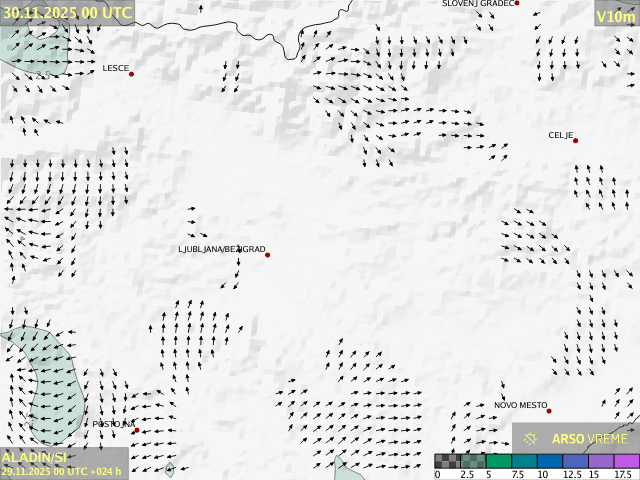Click the V10m wind parameter label
Image resolution: width=640 pixels, height=480 pixels.
[615, 16]
